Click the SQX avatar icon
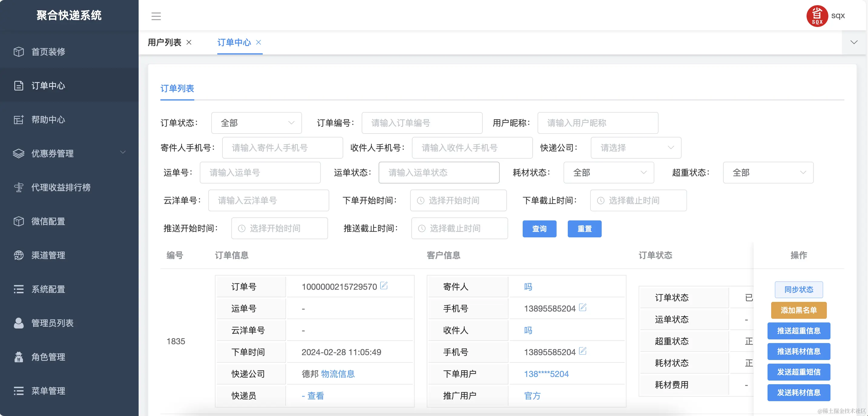 (x=817, y=15)
